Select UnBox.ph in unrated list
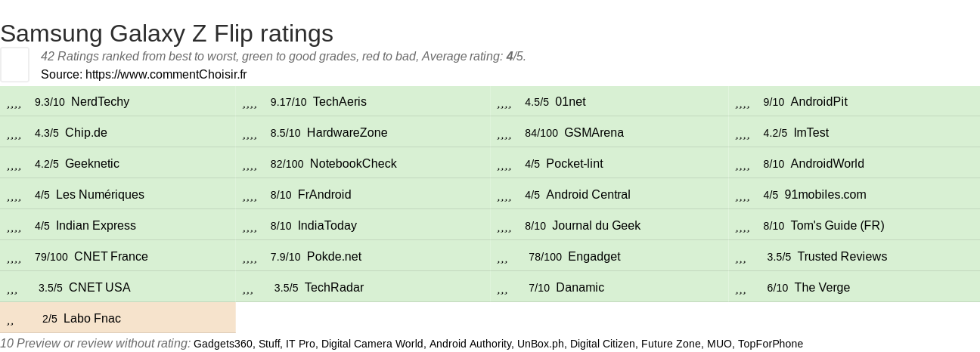 (541, 344)
